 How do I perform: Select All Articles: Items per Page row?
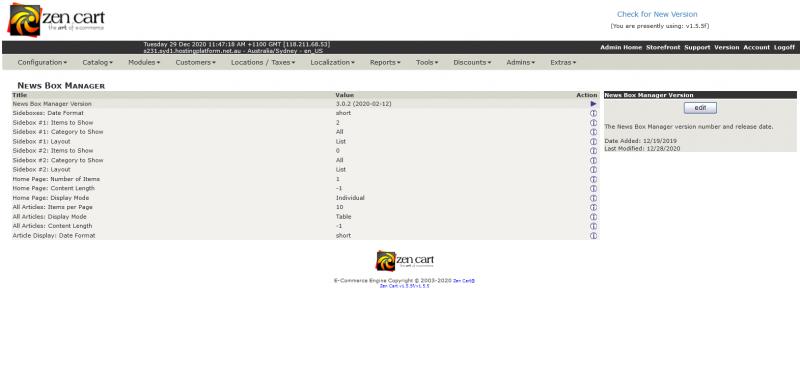point(305,208)
